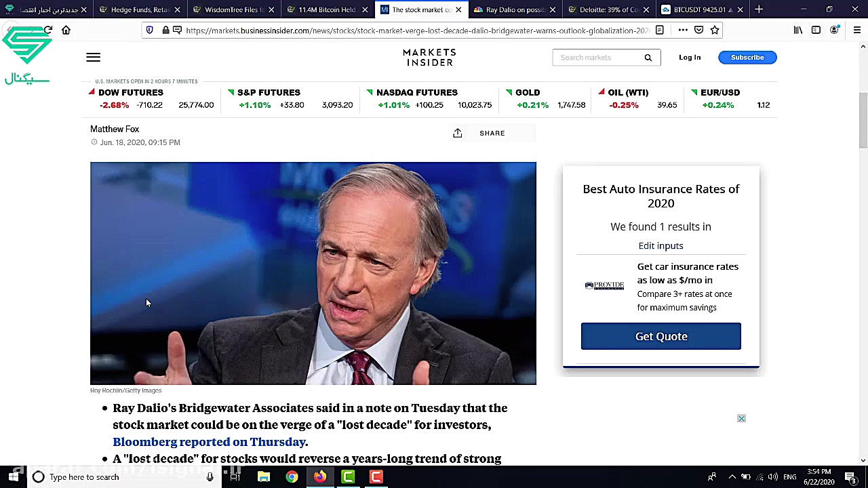Go to the browser home page
The height and width of the screenshot is (488, 868).
(x=66, y=30)
